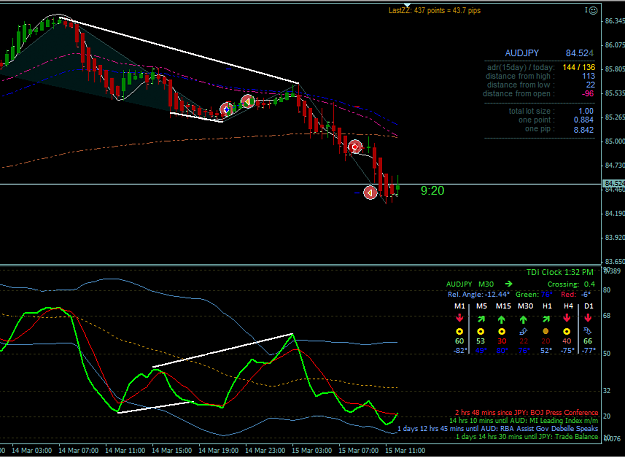Click the D1 timeframe label
The image size is (625, 458).
pyautogui.click(x=588, y=306)
